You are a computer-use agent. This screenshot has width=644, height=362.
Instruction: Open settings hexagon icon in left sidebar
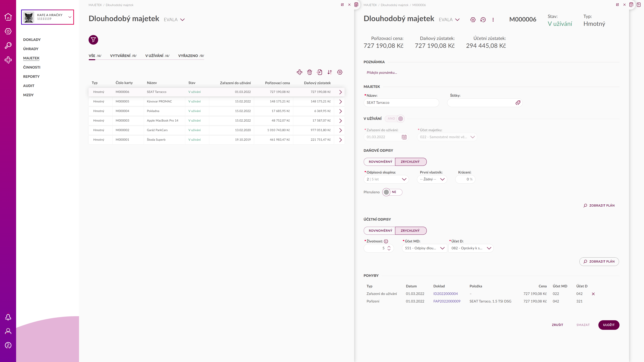8,31
